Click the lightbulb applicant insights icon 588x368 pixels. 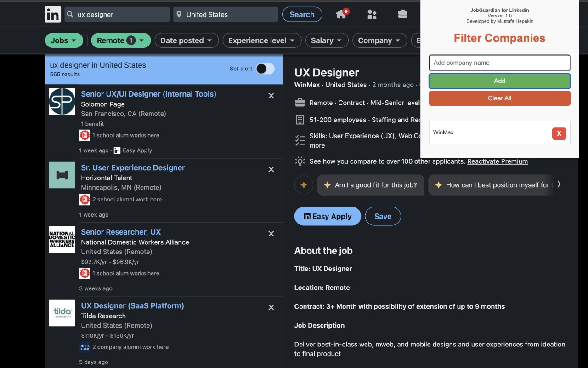point(300,161)
